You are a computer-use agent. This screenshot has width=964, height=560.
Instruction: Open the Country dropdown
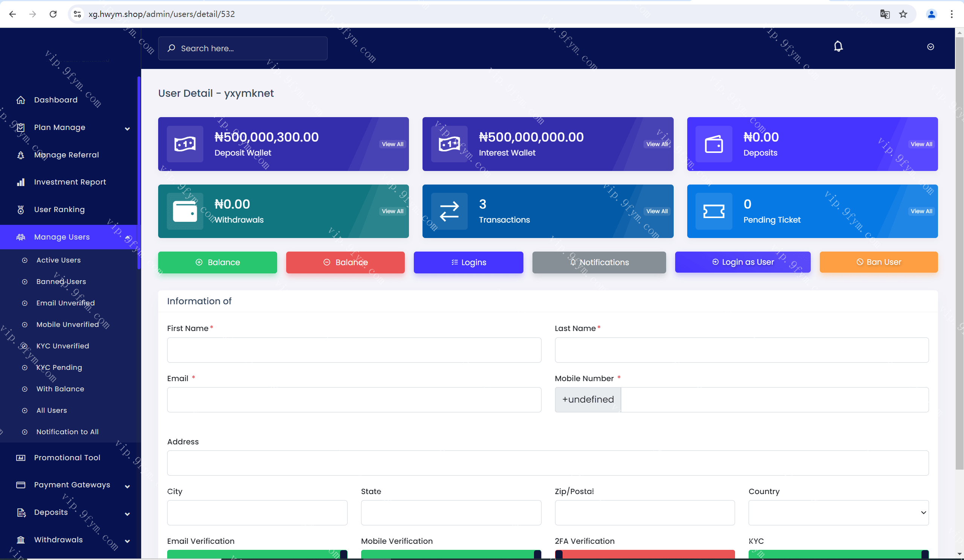(x=838, y=513)
